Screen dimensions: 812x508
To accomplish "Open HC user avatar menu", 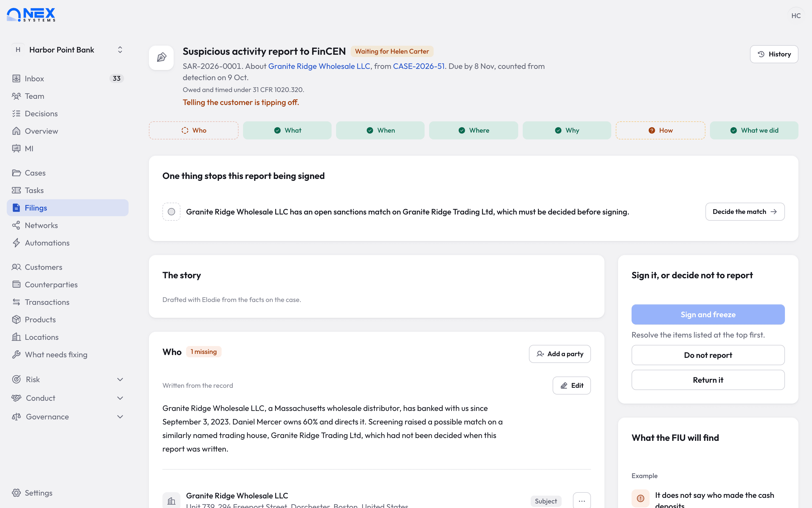I will [796, 16].
